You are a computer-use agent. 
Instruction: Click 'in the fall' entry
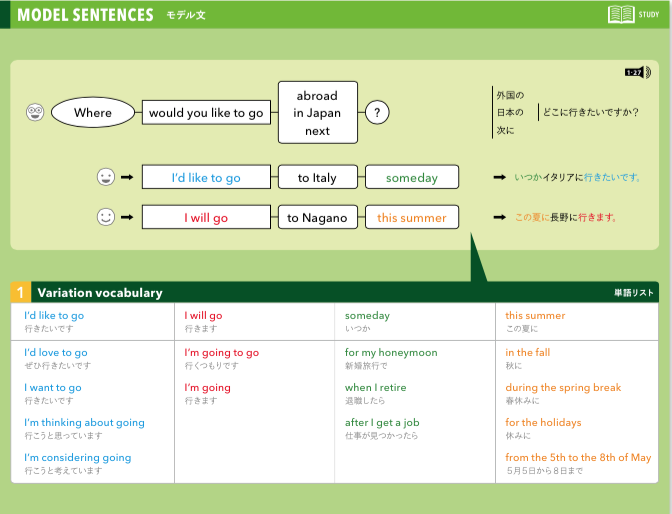pyautogui.click(x=528, y=353)
